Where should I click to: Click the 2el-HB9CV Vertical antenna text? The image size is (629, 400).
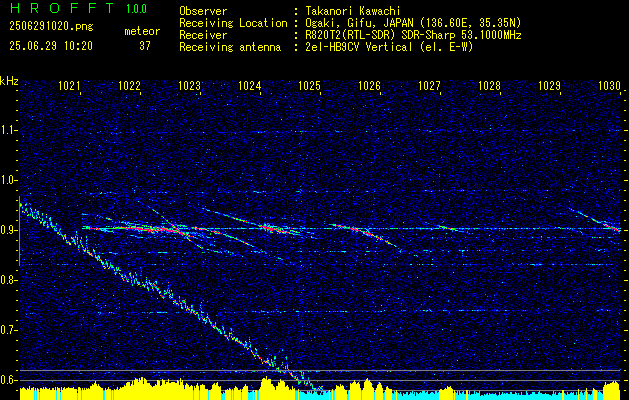tap(389, 47)
